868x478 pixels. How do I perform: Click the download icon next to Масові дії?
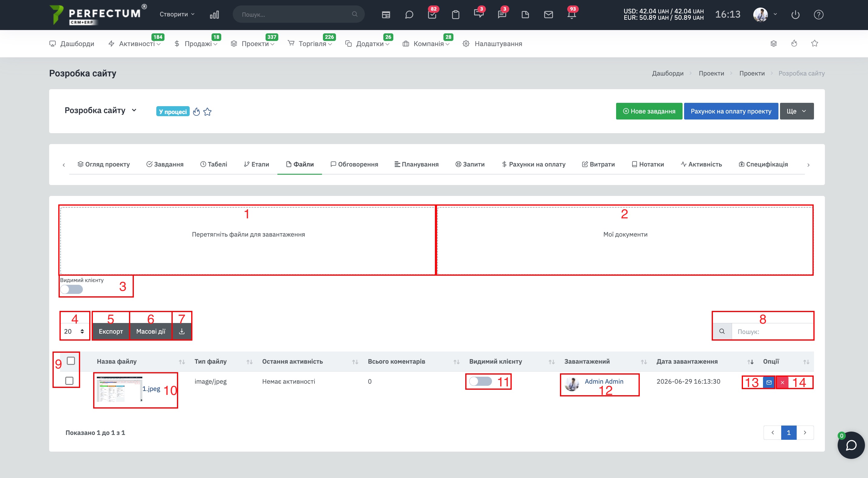click(181, 331)
